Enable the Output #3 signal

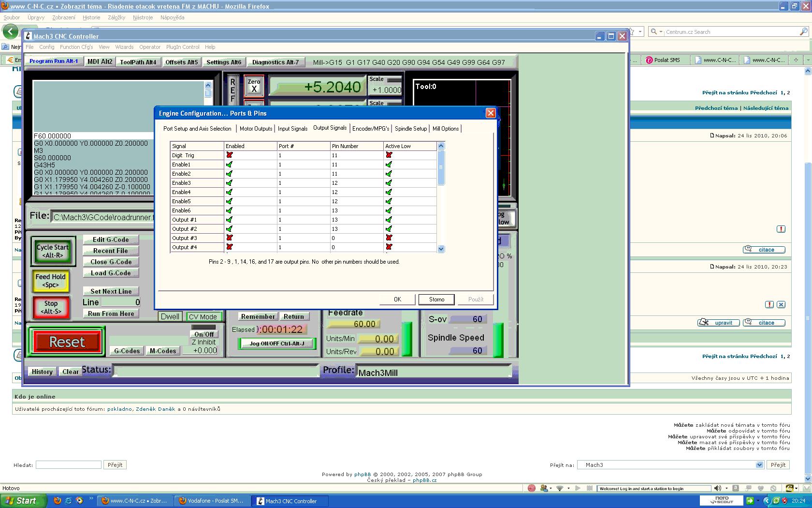[230, 238]
